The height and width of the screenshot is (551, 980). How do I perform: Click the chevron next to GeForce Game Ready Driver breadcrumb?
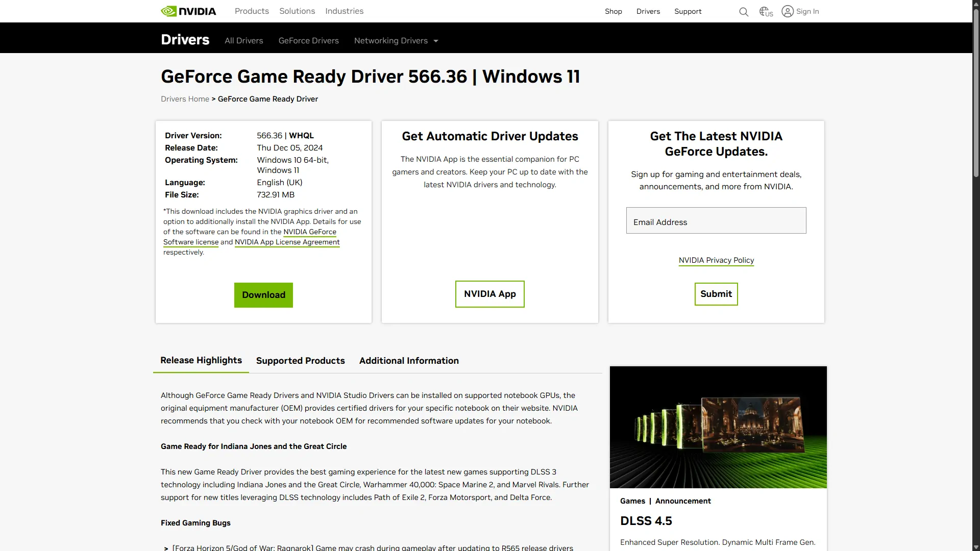[213, 99]
